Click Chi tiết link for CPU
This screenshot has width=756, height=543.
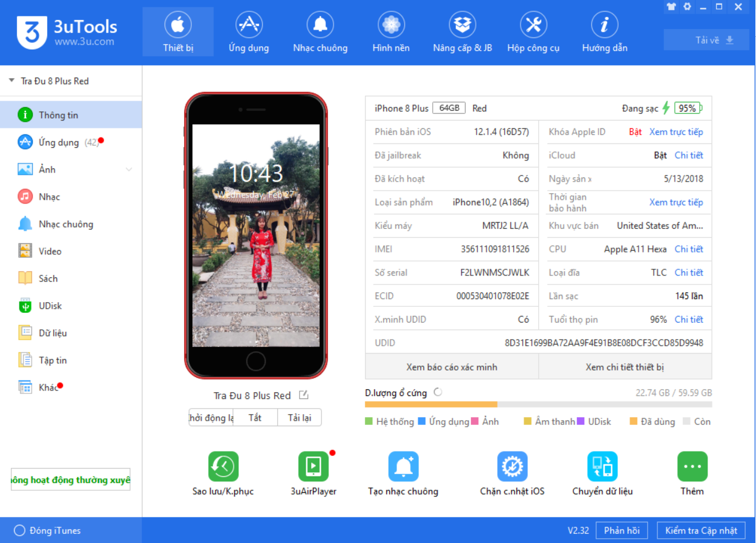tap(689, 249)
